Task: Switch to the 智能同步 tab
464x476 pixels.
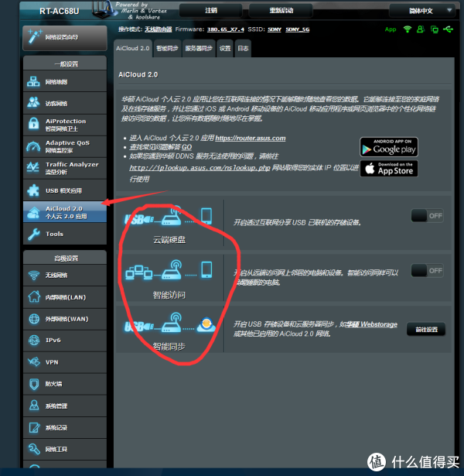Action: pyautogui.click(x=167, y=48)
